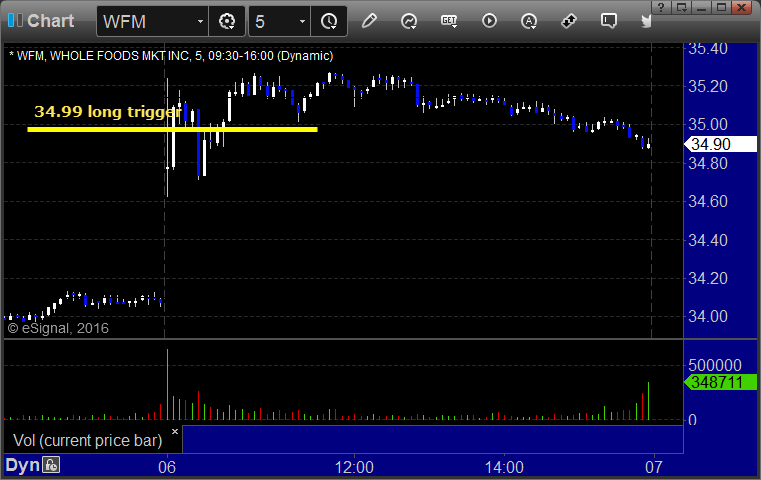
Task: Open the alerts circled-A icon
Action: pos(529,21)
